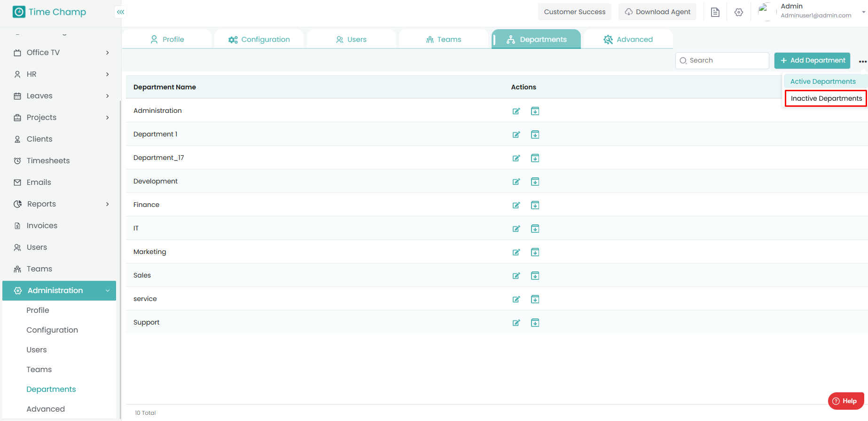Archive the Department 1 row
868x421 pixels.
click(x=535, y=135)
